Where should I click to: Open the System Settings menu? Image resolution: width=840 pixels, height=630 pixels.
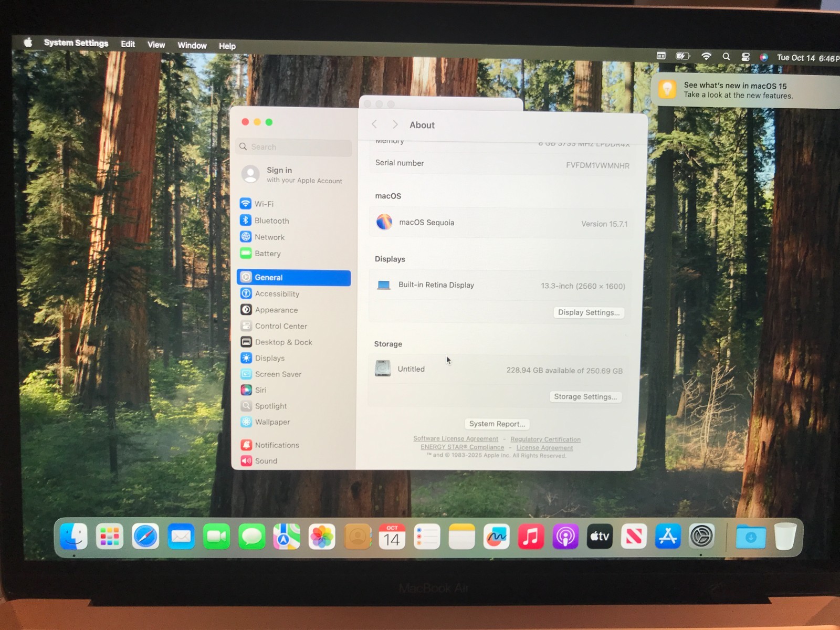tap(76, 43)
